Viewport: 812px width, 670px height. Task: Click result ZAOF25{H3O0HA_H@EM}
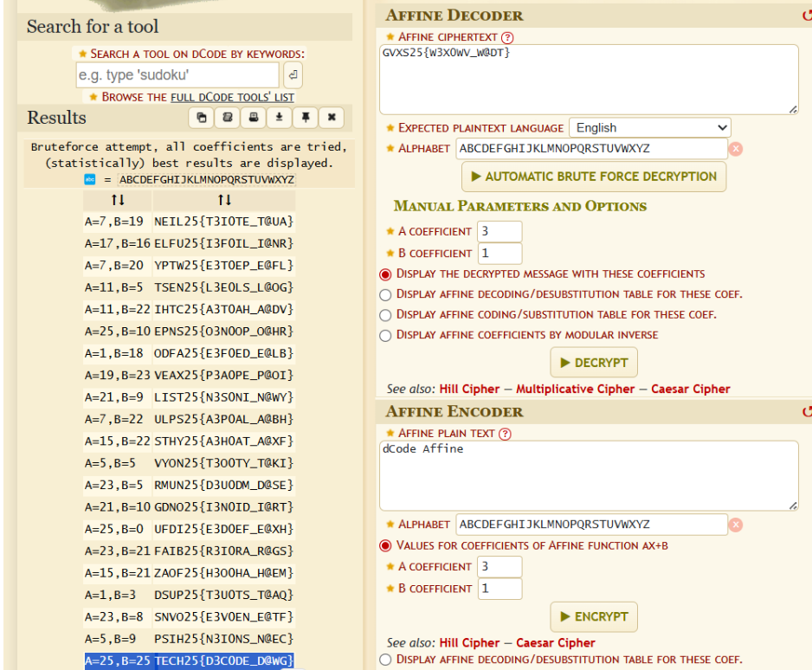(223, 573)
